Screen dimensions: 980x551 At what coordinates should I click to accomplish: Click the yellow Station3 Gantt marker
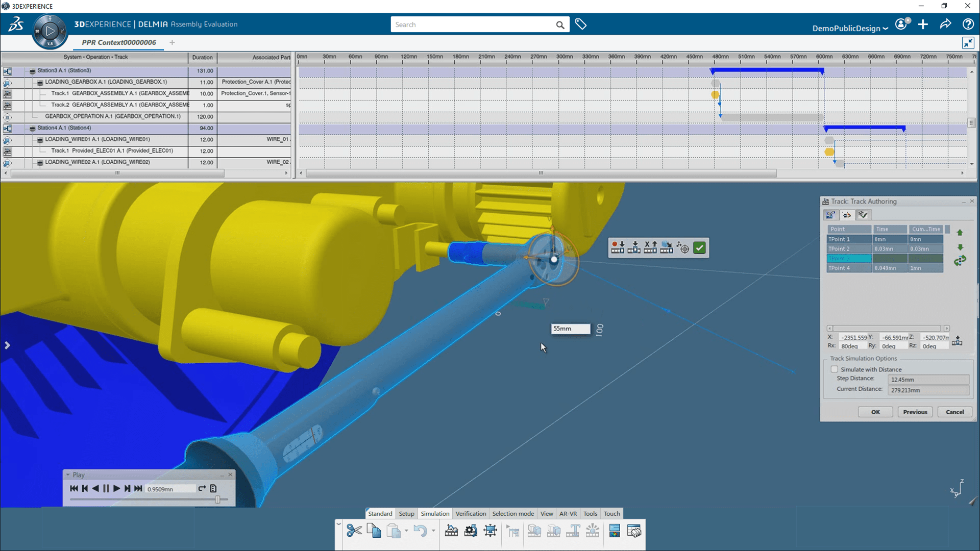click(715, 94)
